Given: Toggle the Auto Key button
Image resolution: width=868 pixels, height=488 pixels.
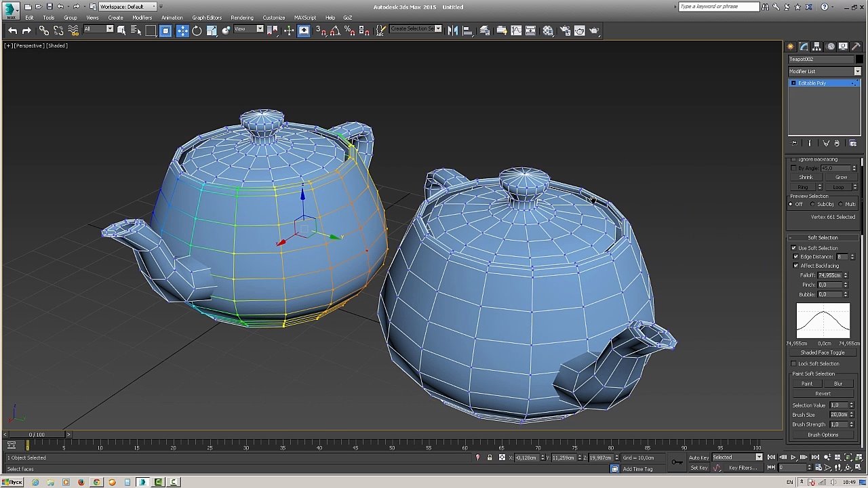Looking at the screenshot, I should [x=698, y=457].
